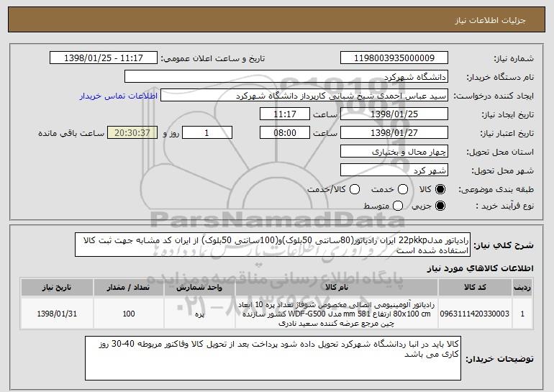The image size is (554, 392).
Task: Click the ساعت باقی مانده label
Action: coord(71,133)
